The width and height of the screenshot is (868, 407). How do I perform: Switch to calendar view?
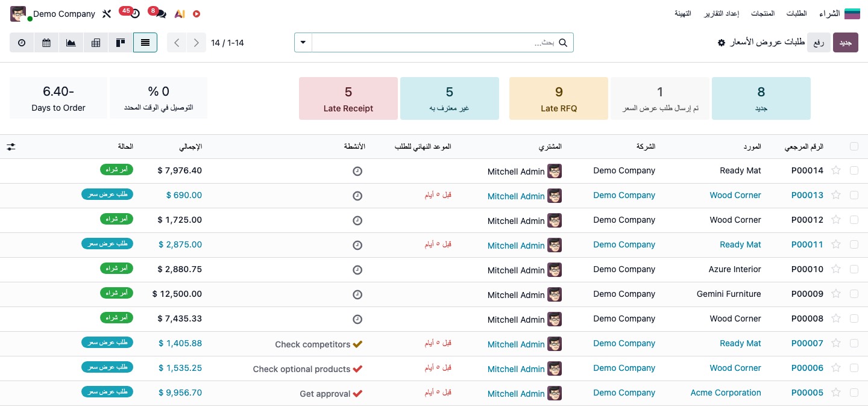click(x=46, y=43)
